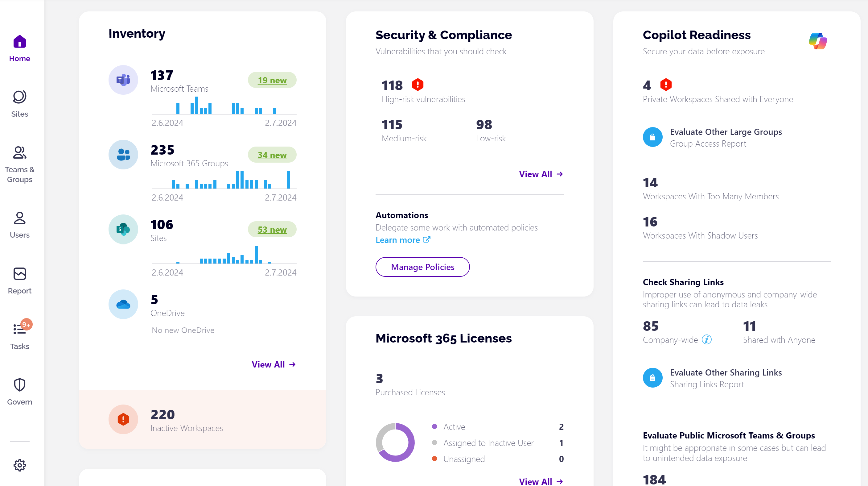Click the Microsoft Teams inventory icon

[x=123, y=80]
